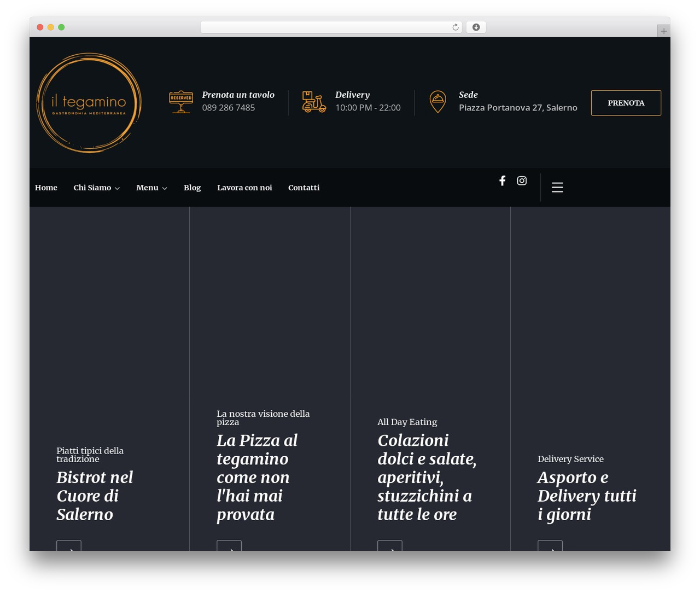700x593 pixels.
Task: Click phone number 089 286 7485
Action: (x=229, y=108)
